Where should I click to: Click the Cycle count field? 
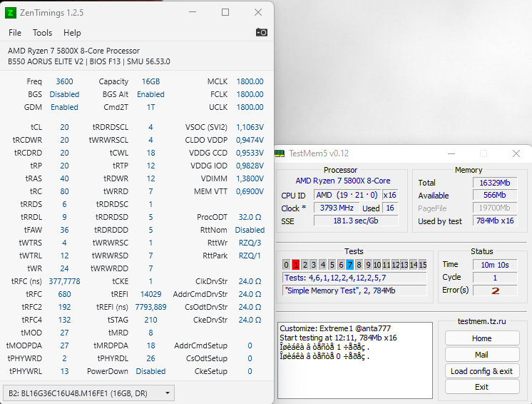click(x=495, y=278)
